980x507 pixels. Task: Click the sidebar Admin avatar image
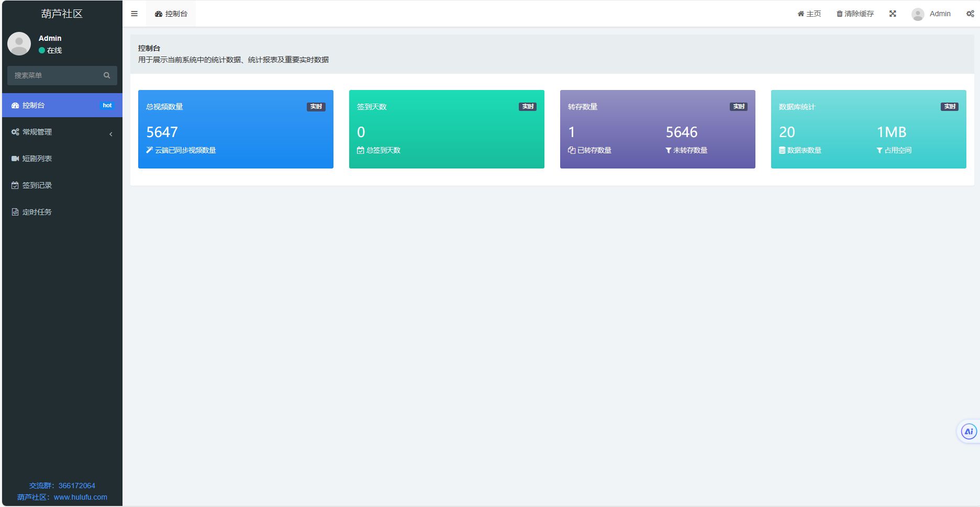pyautogui.click(x=19, y=44)
